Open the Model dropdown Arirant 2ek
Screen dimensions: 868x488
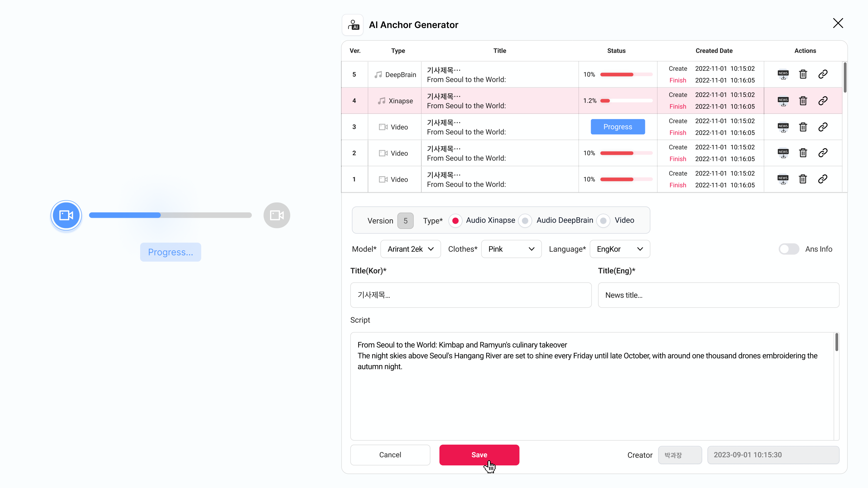pos(410,249)
